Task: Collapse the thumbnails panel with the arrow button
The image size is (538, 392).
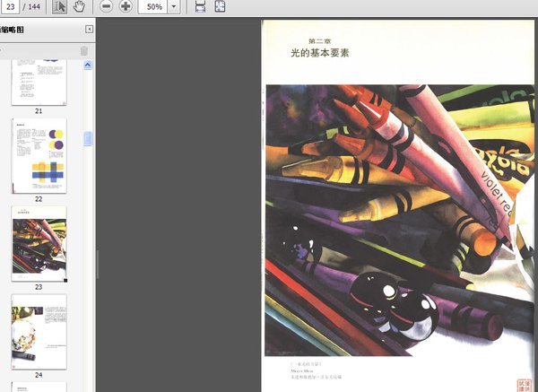Action: point(89,30)
